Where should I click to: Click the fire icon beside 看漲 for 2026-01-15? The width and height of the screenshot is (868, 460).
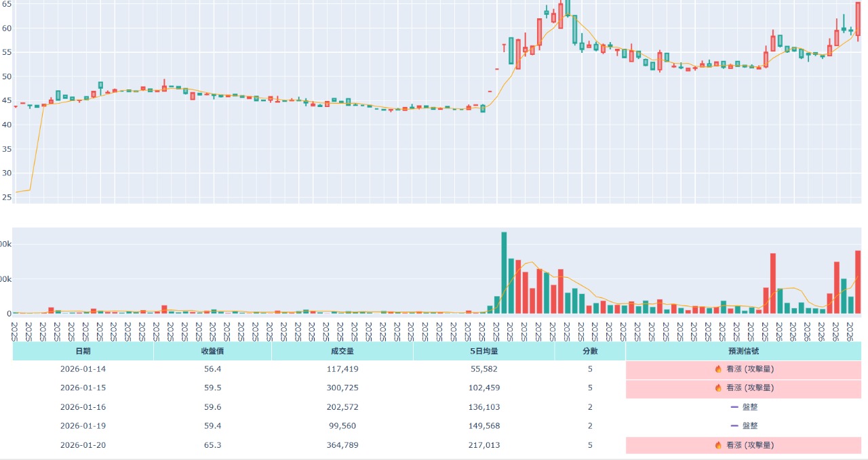718,388
